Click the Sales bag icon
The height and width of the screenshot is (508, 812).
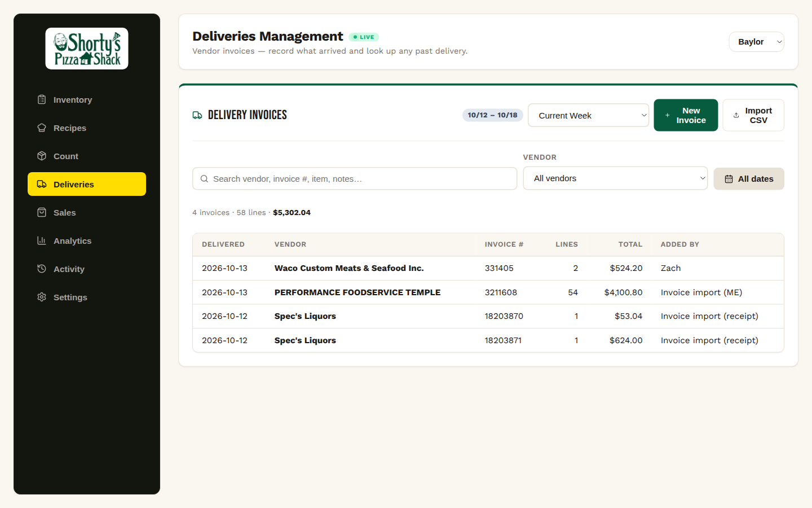(x=42, y=212)
